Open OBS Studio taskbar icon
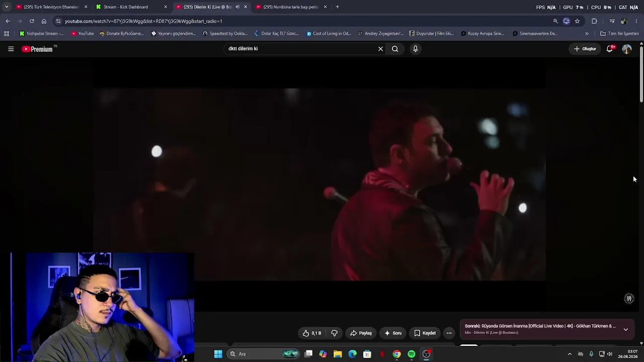 tap(426, 354)
